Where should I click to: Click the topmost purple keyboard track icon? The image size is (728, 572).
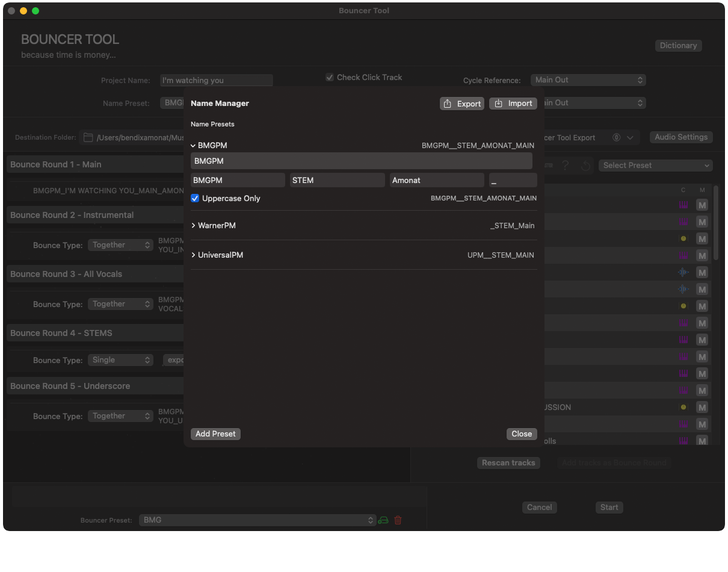coord(683,205)
